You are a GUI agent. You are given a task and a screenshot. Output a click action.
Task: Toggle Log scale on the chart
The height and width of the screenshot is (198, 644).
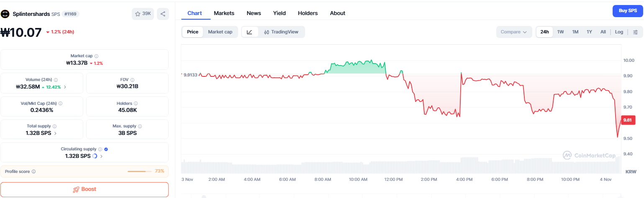[x=619, y=32]
